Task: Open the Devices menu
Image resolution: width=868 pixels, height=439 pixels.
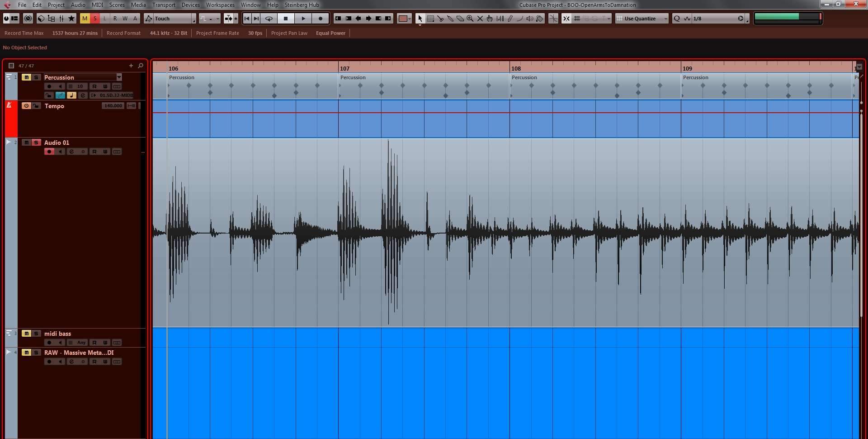Action: pos(190,5)
